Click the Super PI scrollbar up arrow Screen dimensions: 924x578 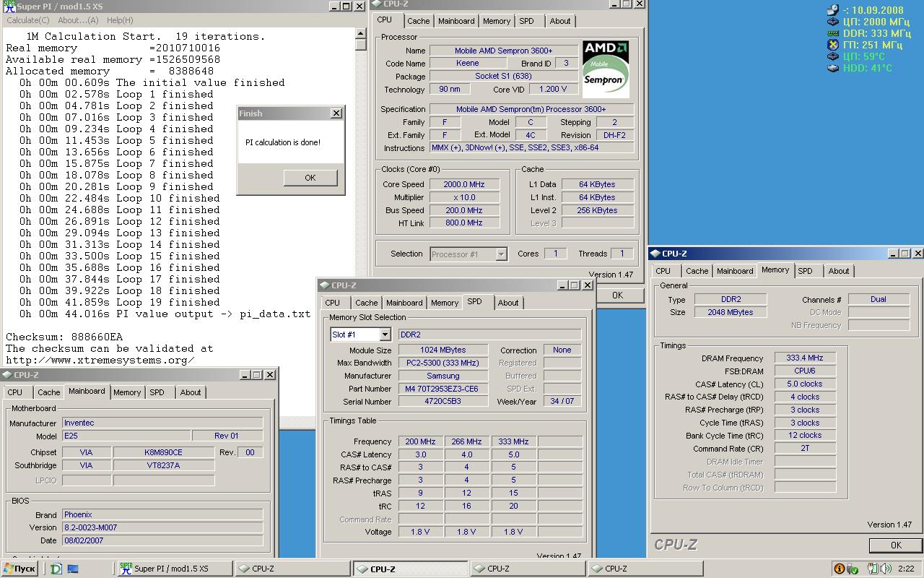click(361, 33)
